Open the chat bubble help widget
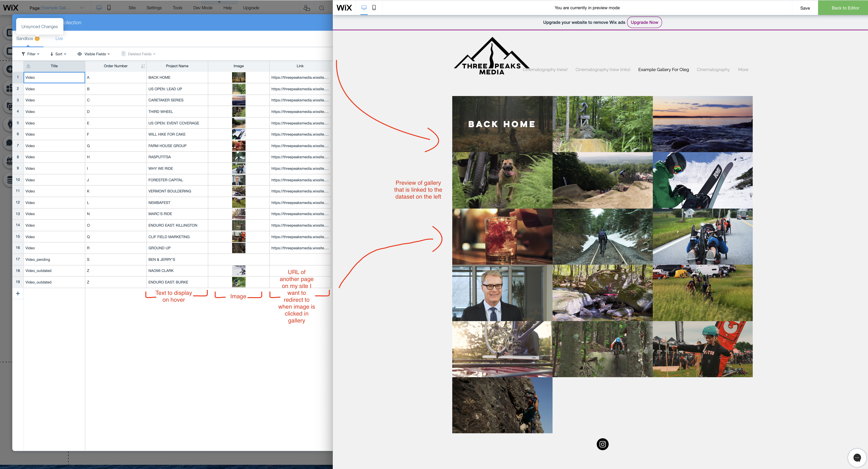The height and width of the screenshot is (469, 868). pos(857,457)
